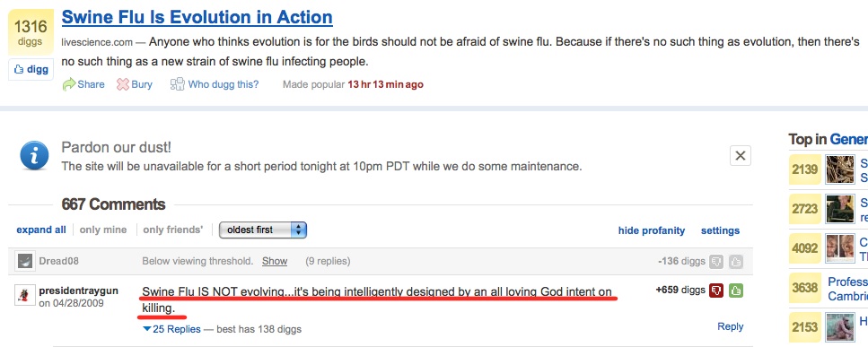Screen dimensions: 868x347
Task: Click the Bury X icon
Action: [122, 84]
